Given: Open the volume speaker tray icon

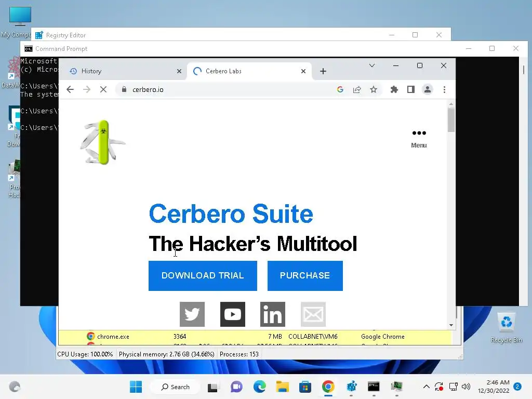Looking at the screenshot, I should coord(466,387).
